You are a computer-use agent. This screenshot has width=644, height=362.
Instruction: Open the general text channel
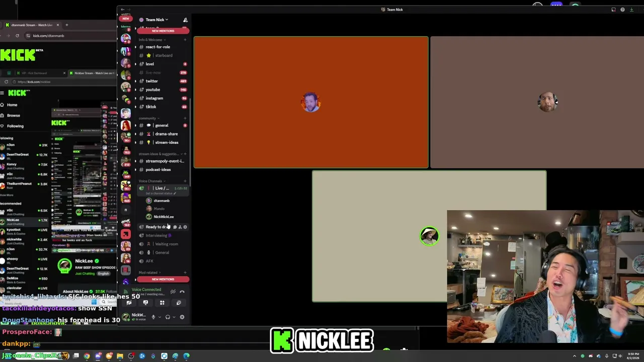point(162,125)
